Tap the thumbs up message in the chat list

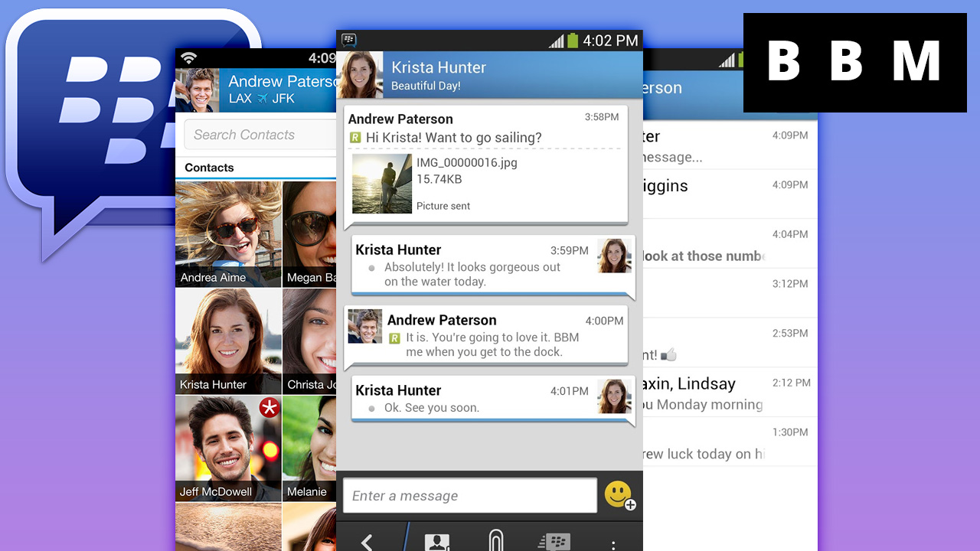pyautogui.click(x=668, y=354)
